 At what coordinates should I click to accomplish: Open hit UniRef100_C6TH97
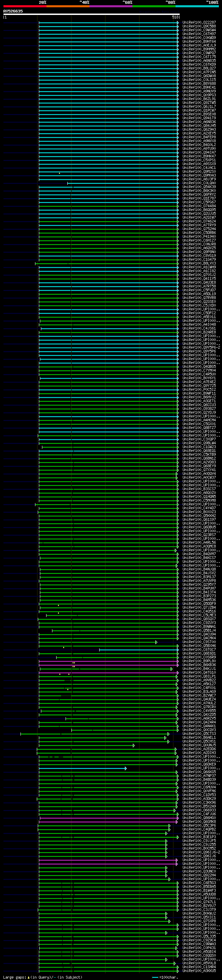point(199,34)
